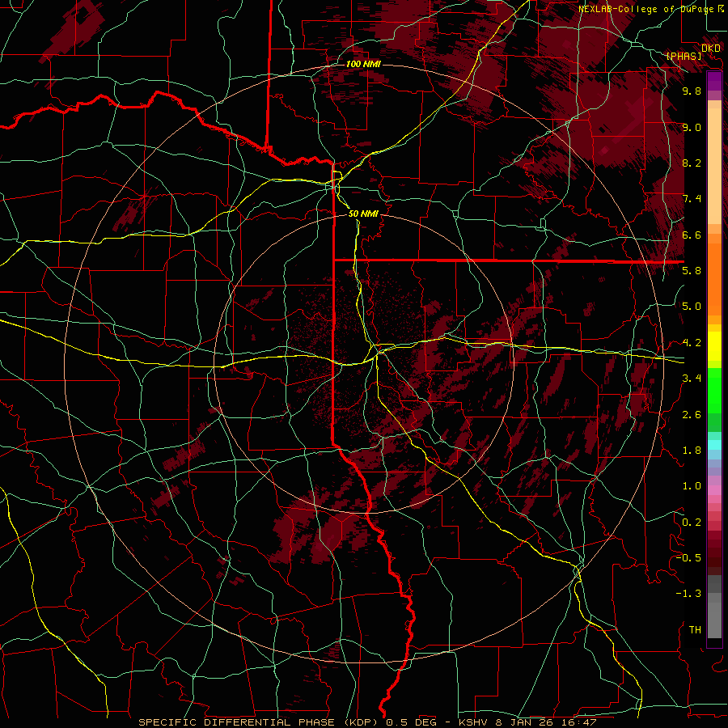This screenshot has height=728, width=728.
Task: Click the 4.2 scale value
Action: [x=692, y=343]
